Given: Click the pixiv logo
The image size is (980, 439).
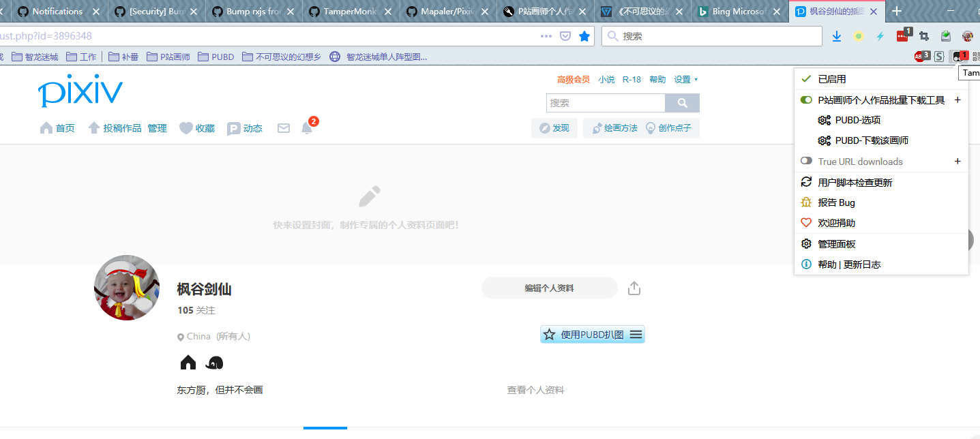Looking at the screenshot, I should point(80,91).
